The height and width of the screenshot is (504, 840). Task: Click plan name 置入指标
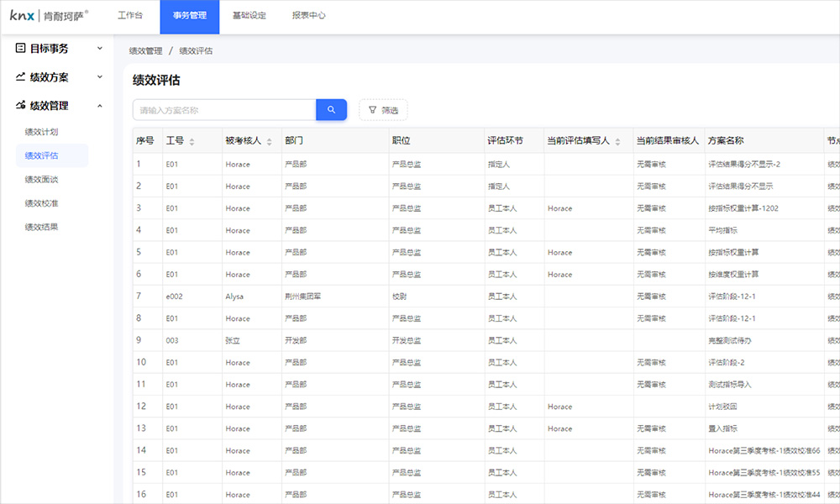click(722, 428)
